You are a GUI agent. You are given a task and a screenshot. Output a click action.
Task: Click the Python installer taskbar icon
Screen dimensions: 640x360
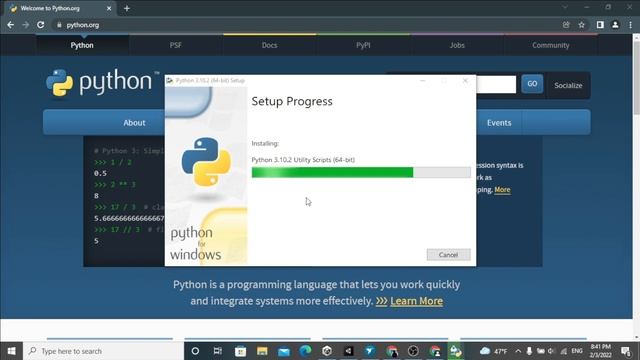(x=456, y=351)
